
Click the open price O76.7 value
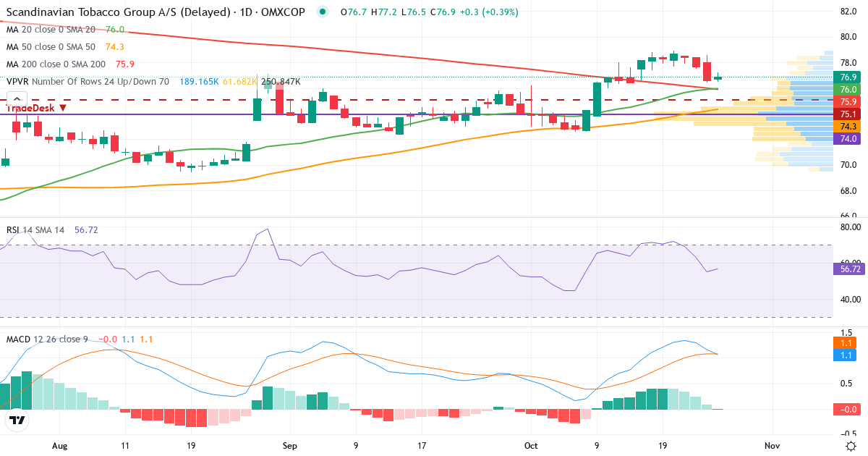coord(352,12)
